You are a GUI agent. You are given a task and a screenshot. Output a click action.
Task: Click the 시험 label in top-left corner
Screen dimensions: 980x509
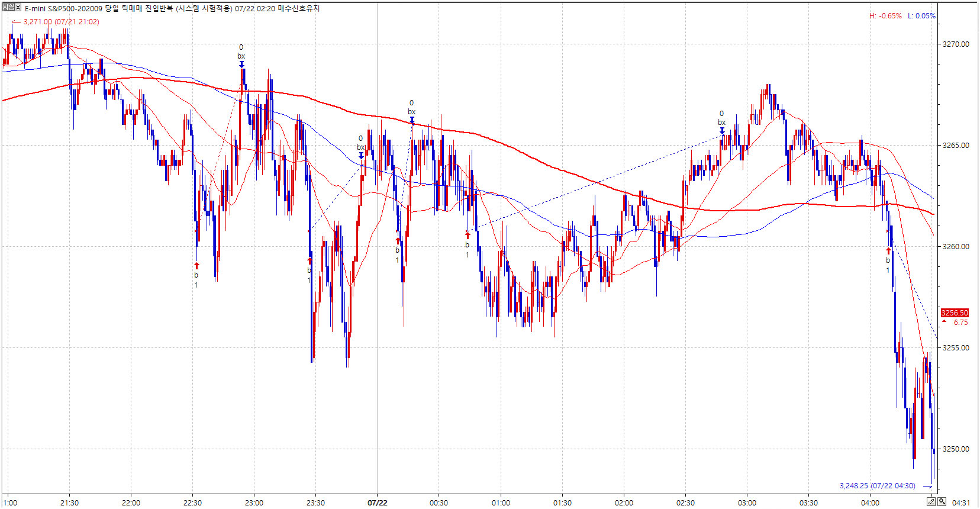tap(8, 8)
